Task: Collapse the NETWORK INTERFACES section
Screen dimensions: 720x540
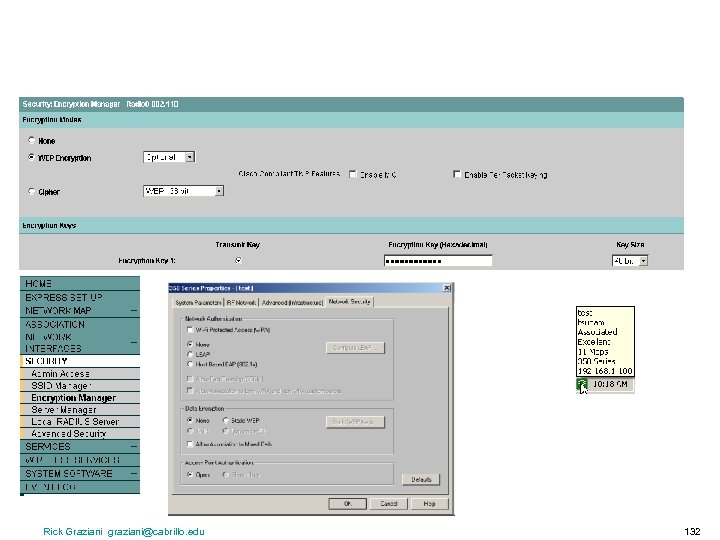Action: [x=134, y=343]
